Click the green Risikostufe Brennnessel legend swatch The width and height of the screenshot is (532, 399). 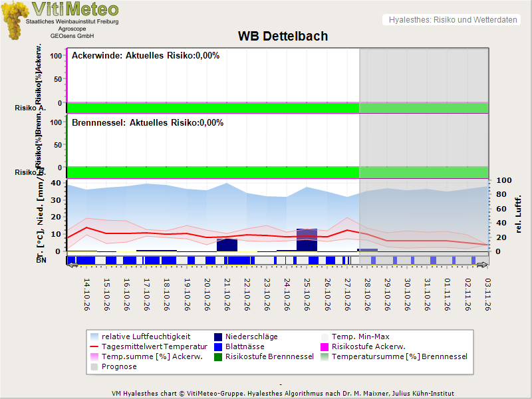[x=218, y=357]
